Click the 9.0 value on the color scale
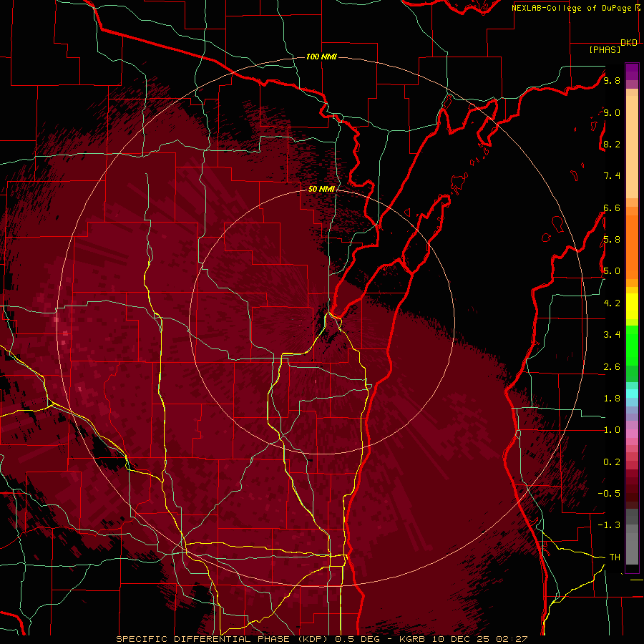 pos(612,112)
